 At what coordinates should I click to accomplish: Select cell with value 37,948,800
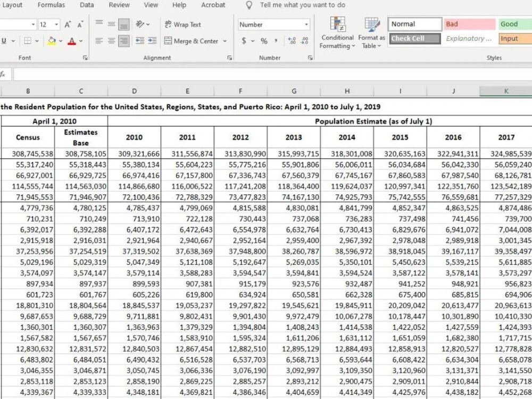(x=240, y=252)
